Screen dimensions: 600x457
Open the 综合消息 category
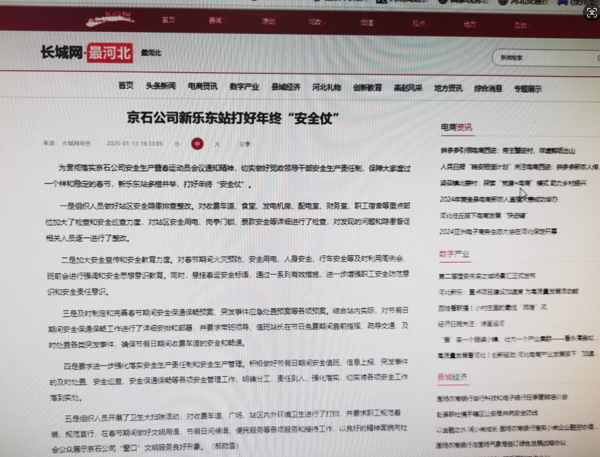488,89
